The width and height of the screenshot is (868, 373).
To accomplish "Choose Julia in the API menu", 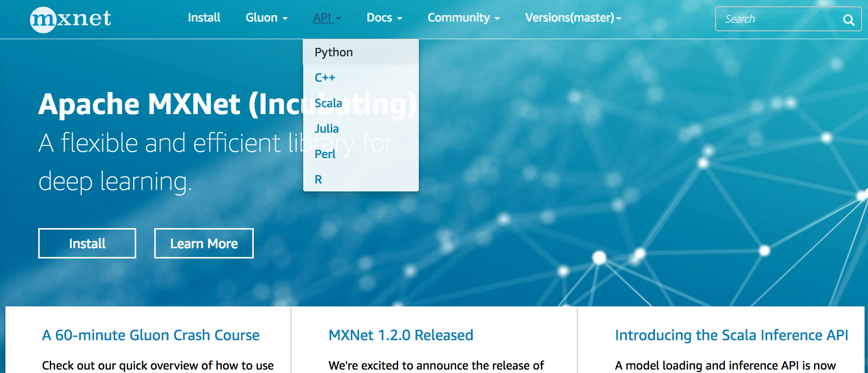I will 327,129.
